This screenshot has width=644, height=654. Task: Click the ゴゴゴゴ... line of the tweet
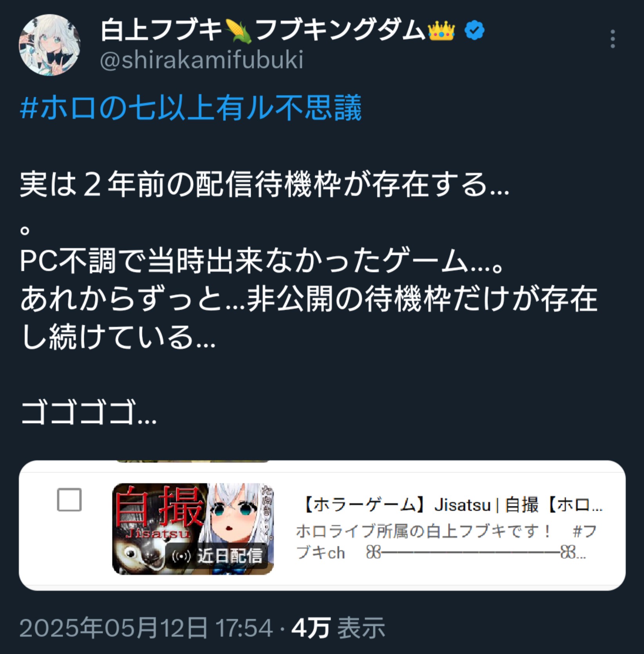(x=89, y=413)
